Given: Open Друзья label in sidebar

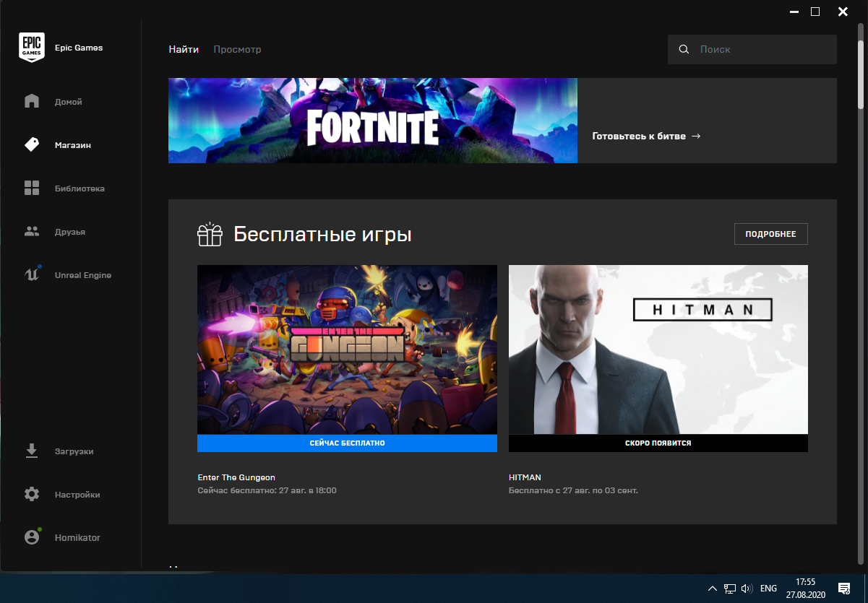Looking at the screenshot, I should pos(70,232).
